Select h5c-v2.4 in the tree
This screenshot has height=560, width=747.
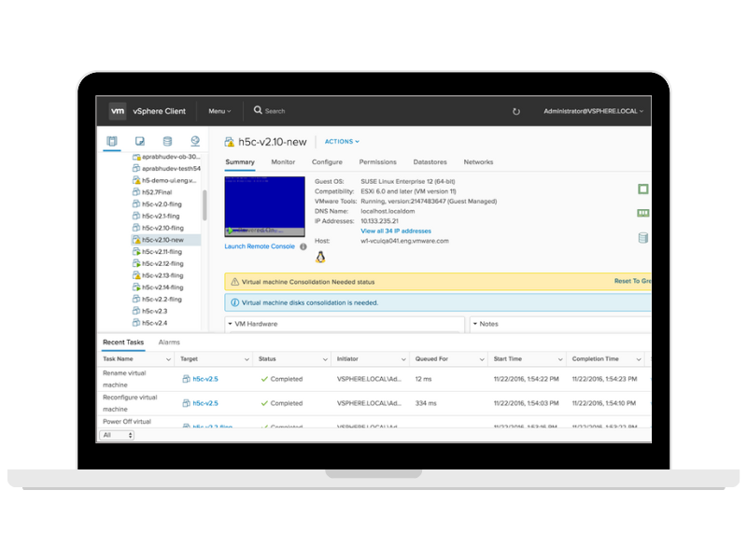click(155, 323)
